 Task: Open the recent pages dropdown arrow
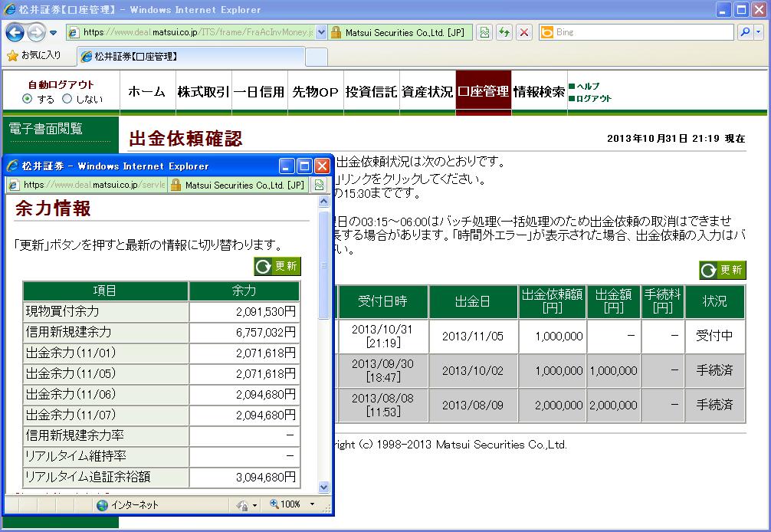pos(53,32)
